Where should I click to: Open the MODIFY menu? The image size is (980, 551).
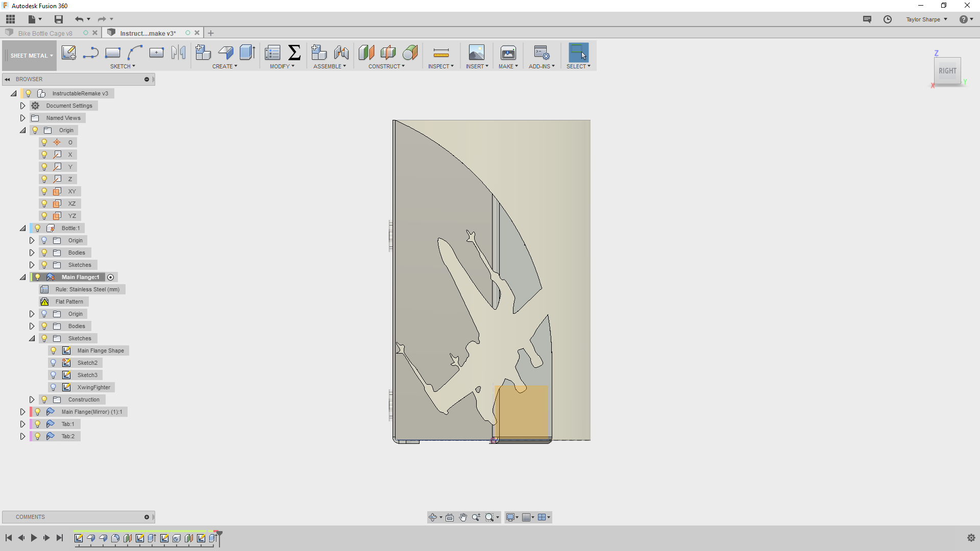point(282,66)
